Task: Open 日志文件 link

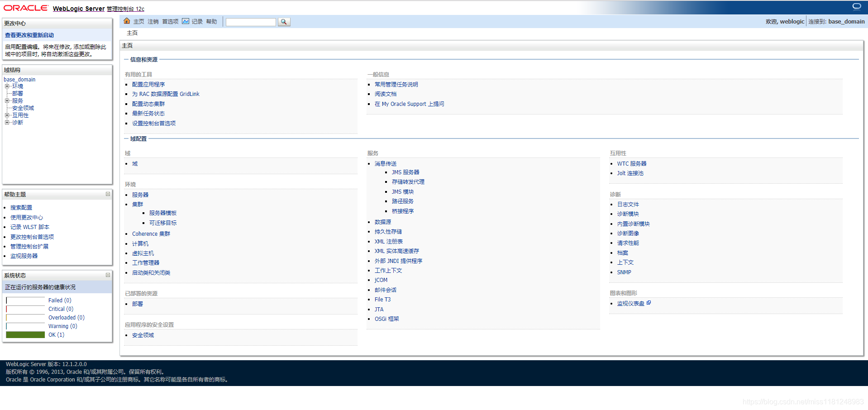Action: click(628, 205)
